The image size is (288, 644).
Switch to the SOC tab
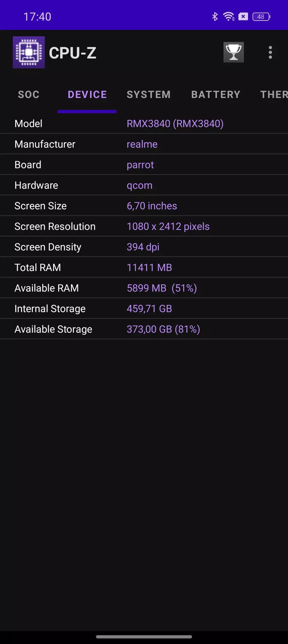coord(29,95)
